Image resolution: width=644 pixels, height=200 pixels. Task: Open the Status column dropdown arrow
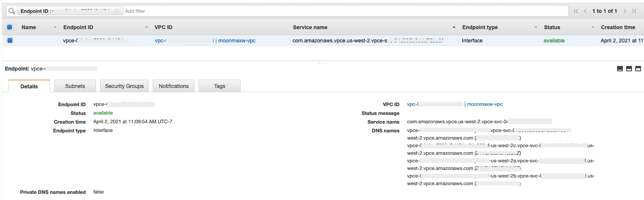(x=593, y=27)
